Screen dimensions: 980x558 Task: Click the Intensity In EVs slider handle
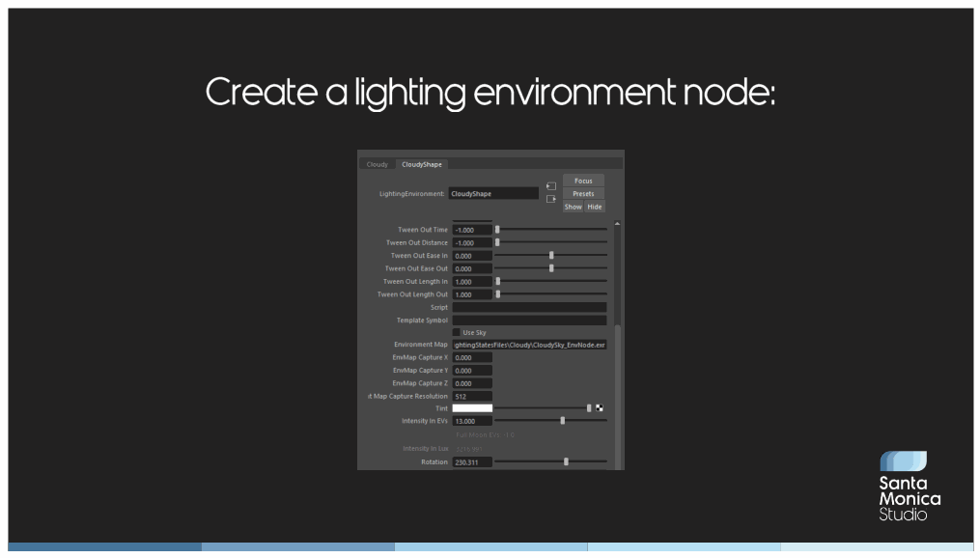point(563,421)
